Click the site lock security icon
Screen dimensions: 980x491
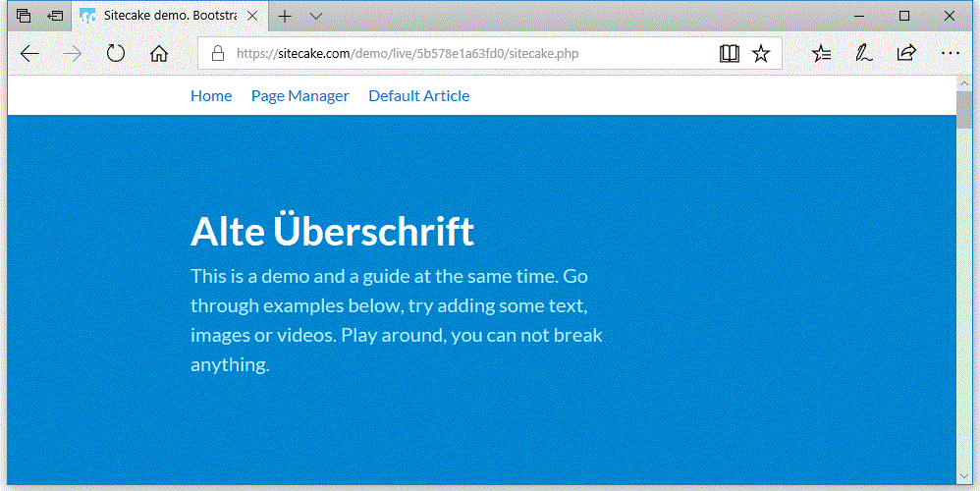tap(217, 53)
